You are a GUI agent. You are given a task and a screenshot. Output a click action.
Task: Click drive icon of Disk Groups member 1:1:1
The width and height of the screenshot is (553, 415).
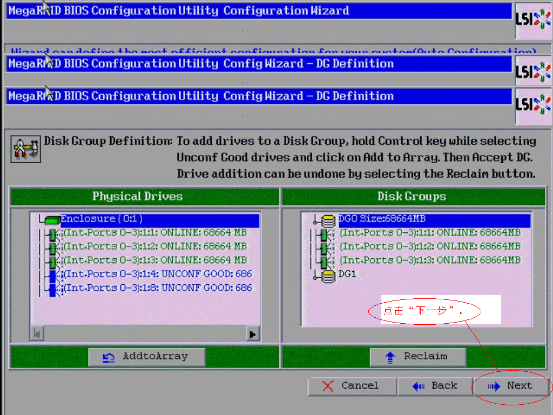coord(325,234)
